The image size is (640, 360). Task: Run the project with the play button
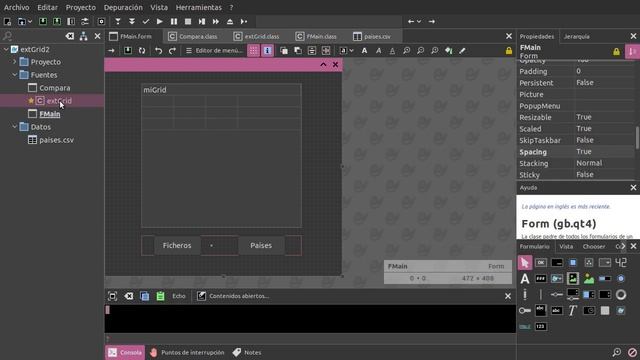pos(160,21)
